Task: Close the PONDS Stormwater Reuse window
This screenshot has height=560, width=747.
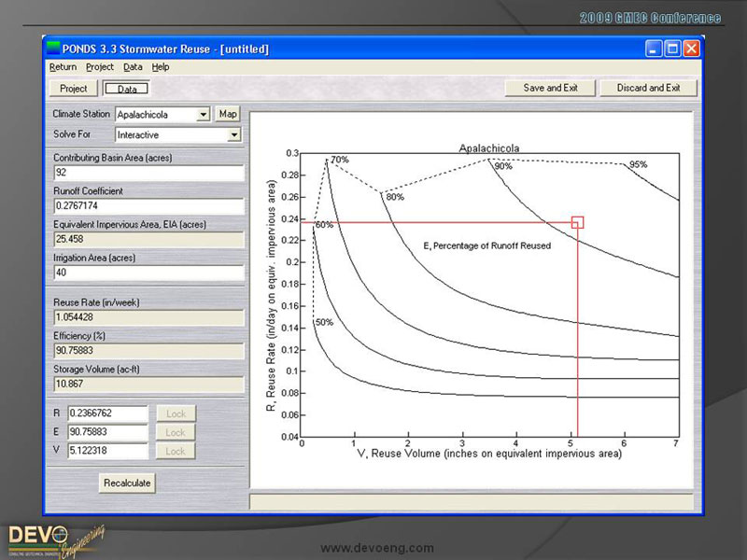Action: (x=691, y=49)
